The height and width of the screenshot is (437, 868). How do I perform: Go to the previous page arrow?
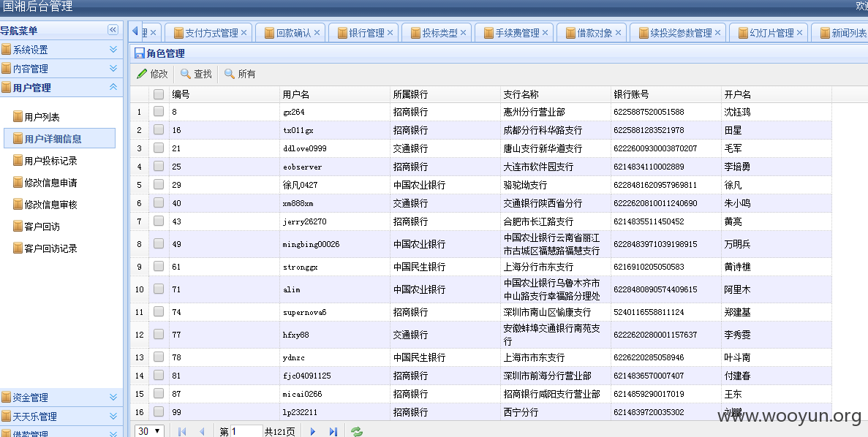[x=202, y=431]
